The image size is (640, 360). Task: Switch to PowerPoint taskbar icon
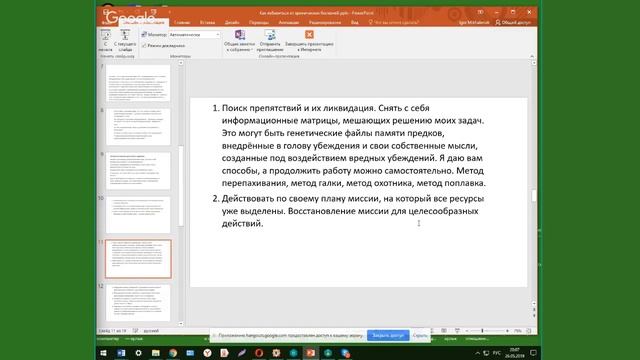(x=311, y=353)
